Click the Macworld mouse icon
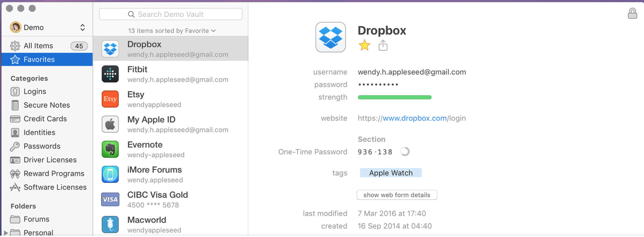Image resolution: width=644 pixels, height=237 pixels. click(110, 224)
